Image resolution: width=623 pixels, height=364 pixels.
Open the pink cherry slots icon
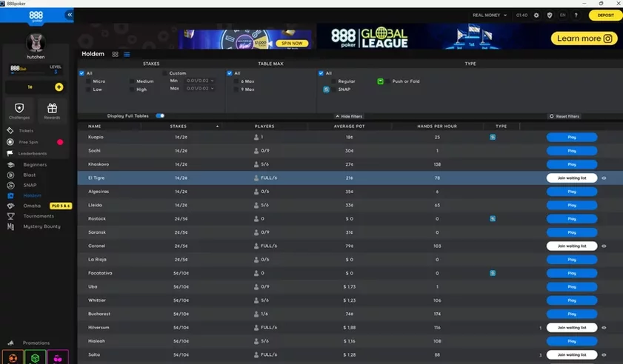[58, 357]
